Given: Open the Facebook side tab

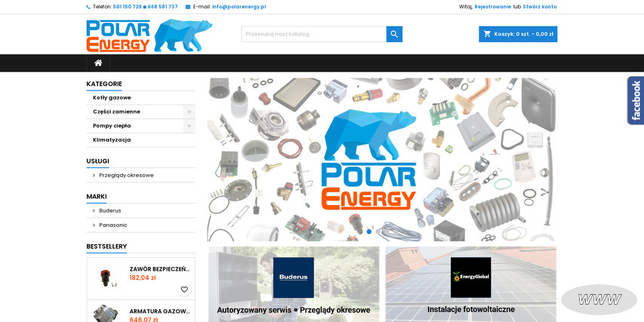Looking at the screenshot, I should click(x=636, y=100).
